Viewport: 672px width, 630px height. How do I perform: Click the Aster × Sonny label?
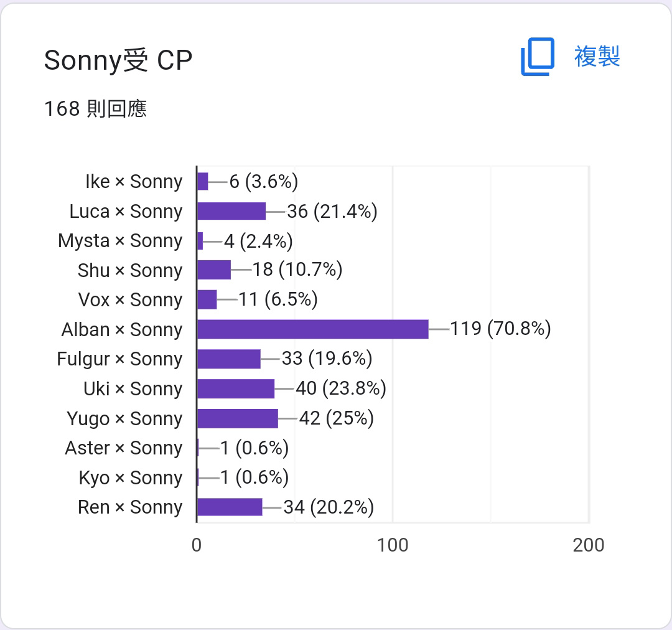(x=123, y=448)
